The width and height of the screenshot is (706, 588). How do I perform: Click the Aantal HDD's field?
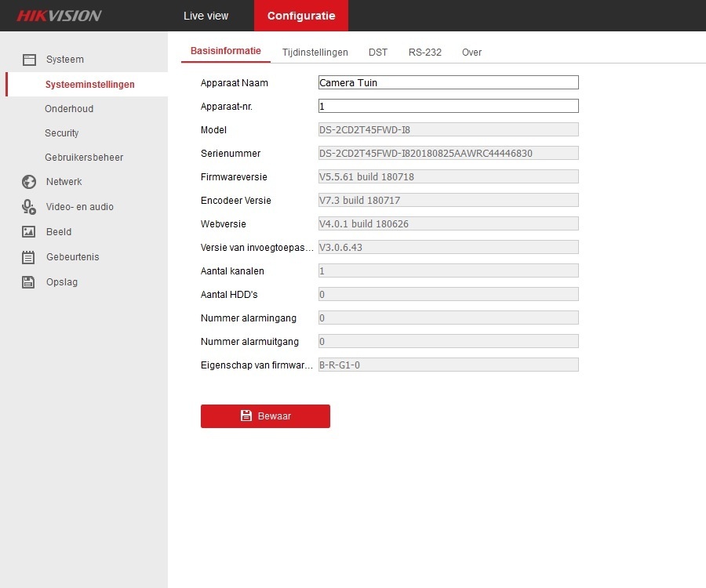coord(449,294)
